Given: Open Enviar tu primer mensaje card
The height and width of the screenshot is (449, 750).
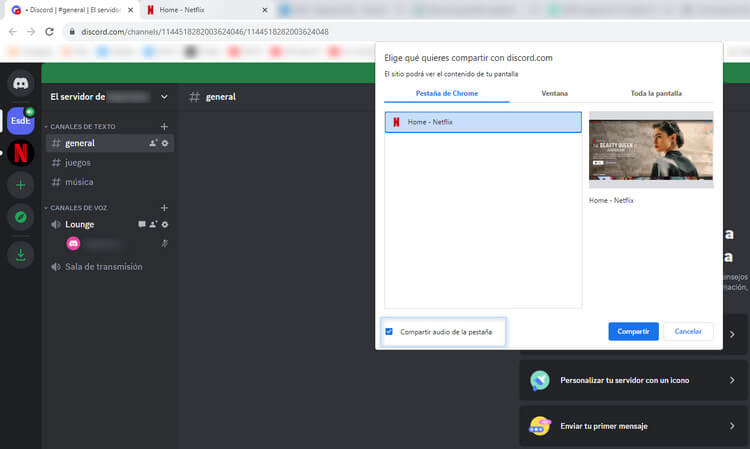Looking at the screenshot, I should click(x=633, y=426).
